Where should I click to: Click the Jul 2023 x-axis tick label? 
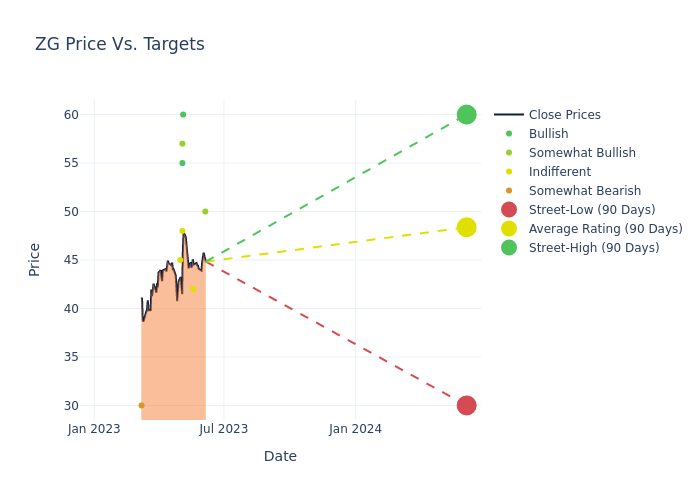tap(223, 429)
